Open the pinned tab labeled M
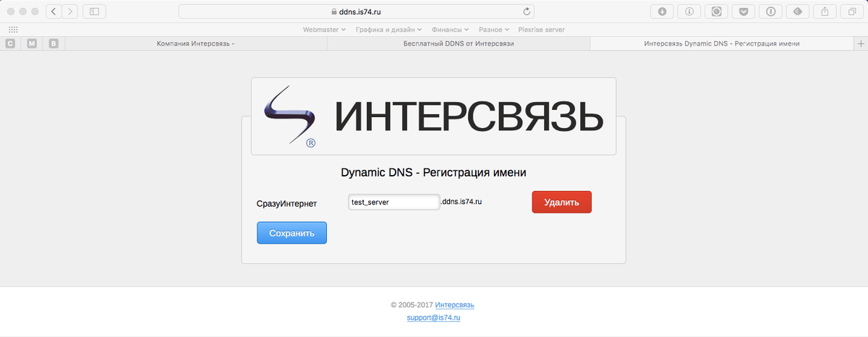 pyautogui.click(x=32, y=44)
